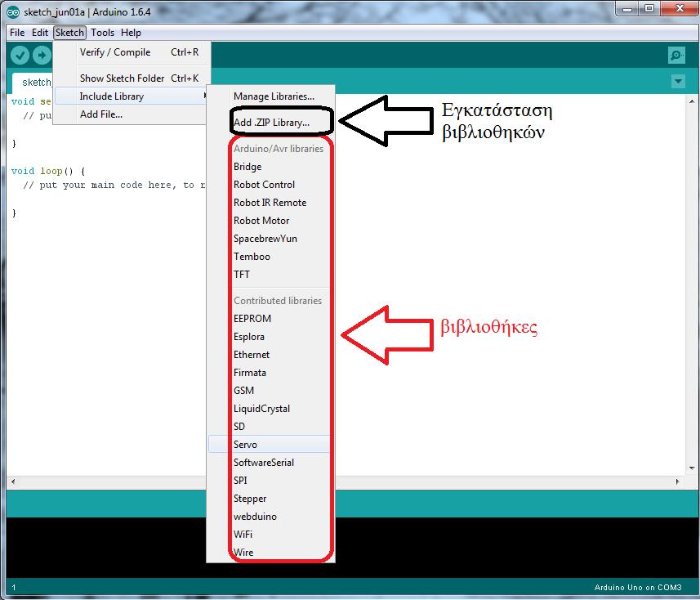Open the Help menu
The height and width of the screenshot is (600, 700).
pyautogui.click(x=131, y=33)
